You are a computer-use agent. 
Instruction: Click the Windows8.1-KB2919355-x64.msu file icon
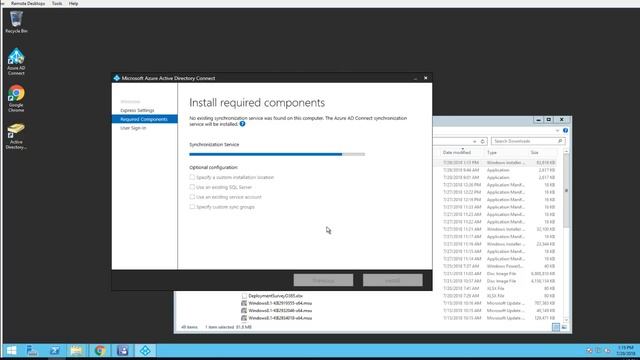pyautogui.click(x=244, y=303)
